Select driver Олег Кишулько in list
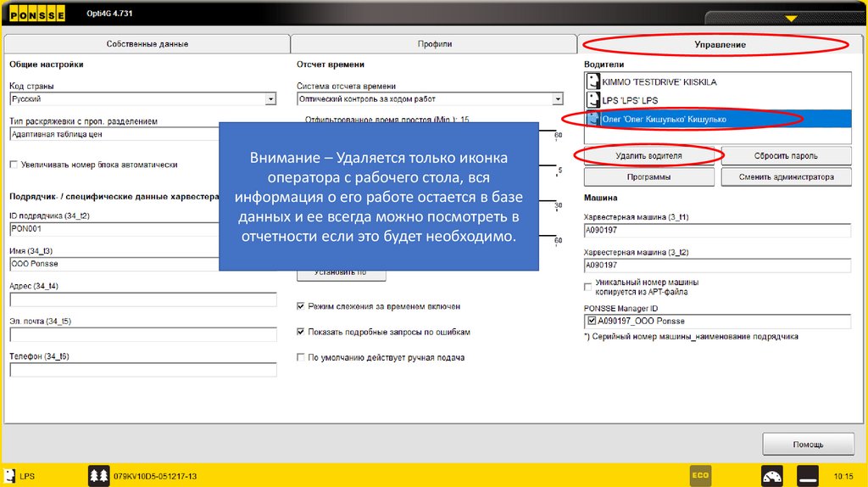The width and height of the screenshot is (868, 487). click(x=718, y=119)
